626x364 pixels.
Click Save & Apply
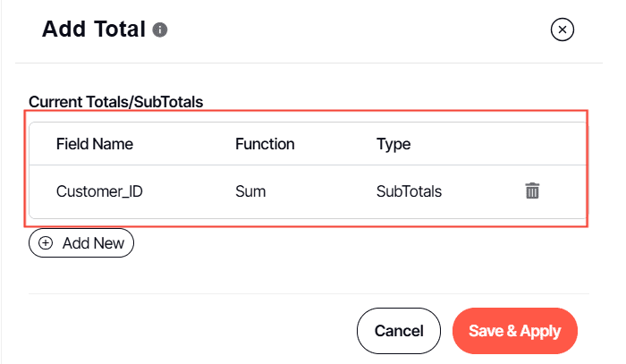tap(514, 331)
